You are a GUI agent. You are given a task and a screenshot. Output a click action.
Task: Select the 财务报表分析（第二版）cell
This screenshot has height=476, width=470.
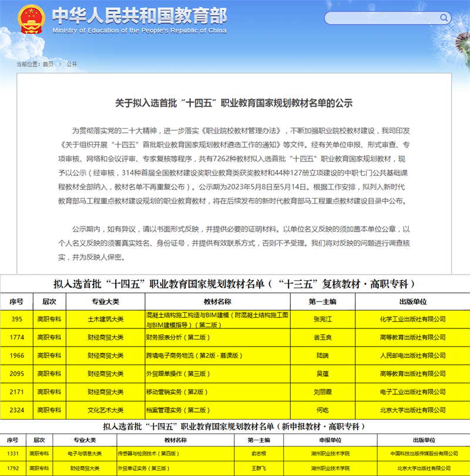176,337
